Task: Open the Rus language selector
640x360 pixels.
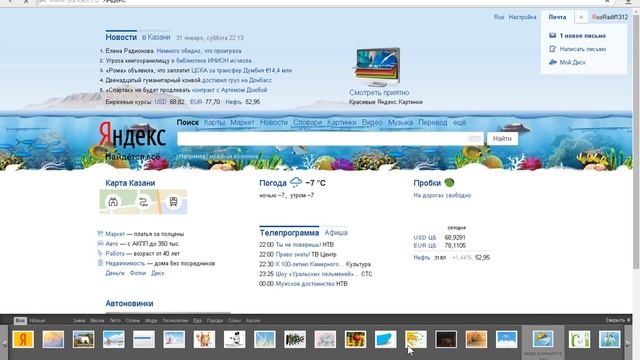Action: [499, 17]
